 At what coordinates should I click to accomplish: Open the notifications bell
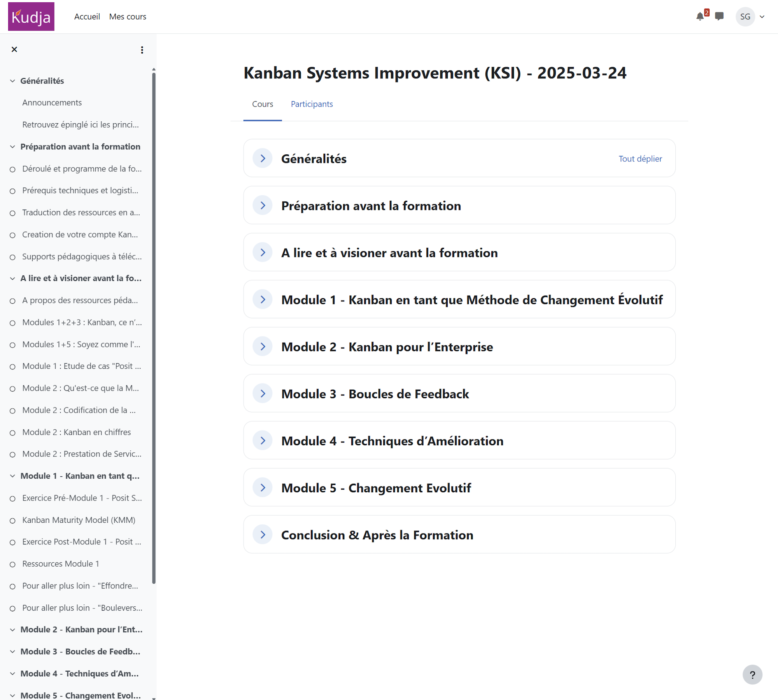pyautogui.click(x=700, y=16)
